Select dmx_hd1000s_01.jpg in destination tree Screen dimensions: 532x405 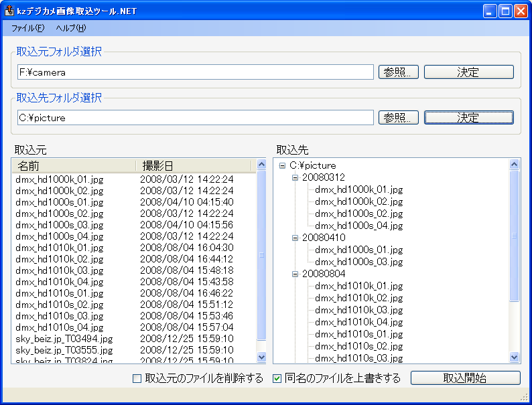(x=359, y=250)
